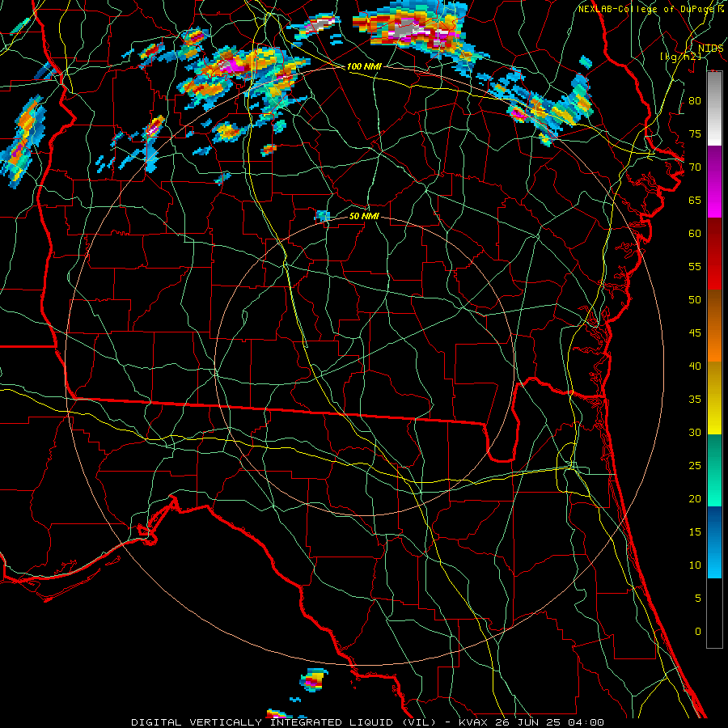Image resolution: width=728 pixels, height=728 pixels.
Task: Click the "40" value on the VIL scale
Action: coord(695,366)
